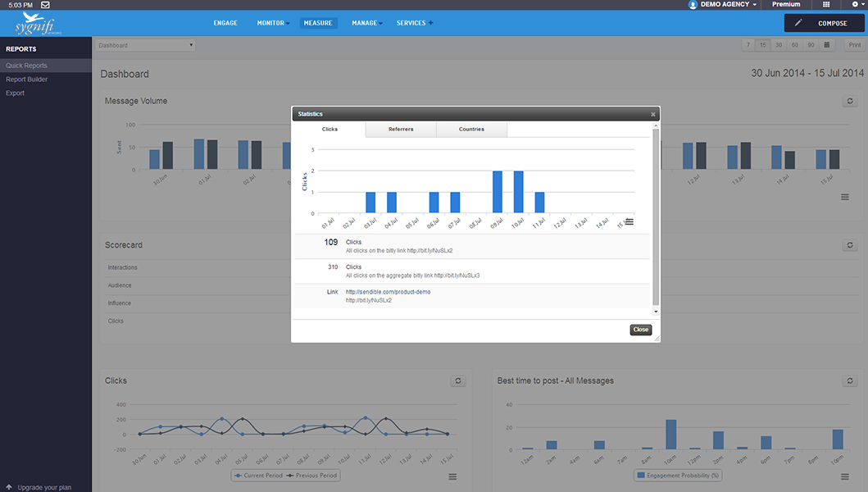Click the calendar date-range icon
Screen dimensions: 868x492
[x=827, y=45]
